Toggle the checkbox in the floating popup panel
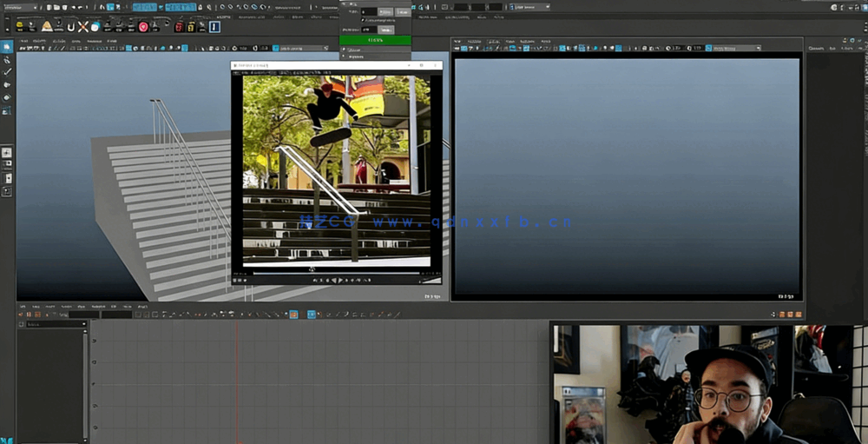The image size is (868, 444). point(363,20)
